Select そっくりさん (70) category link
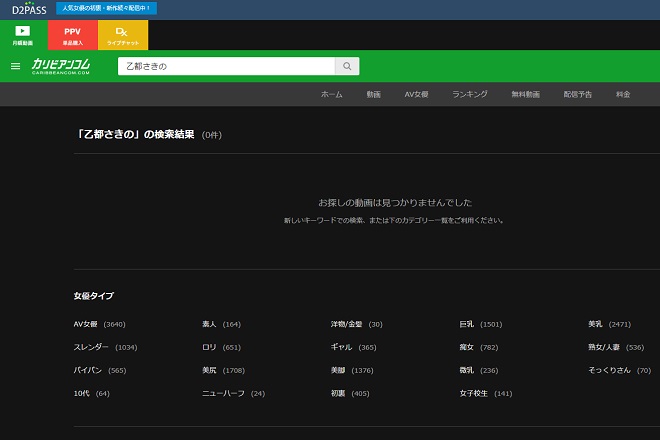Viewport: 660px width, 440px height. point(620,371)
